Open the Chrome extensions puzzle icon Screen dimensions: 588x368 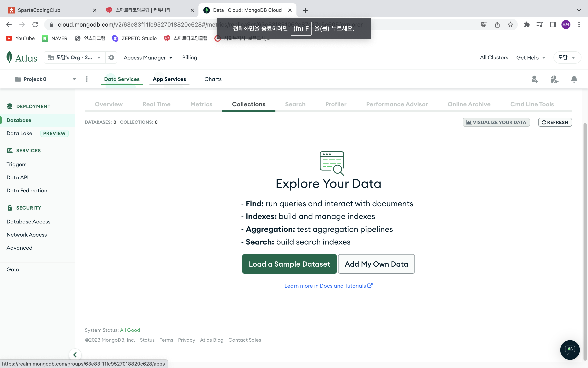pos(527,24)
